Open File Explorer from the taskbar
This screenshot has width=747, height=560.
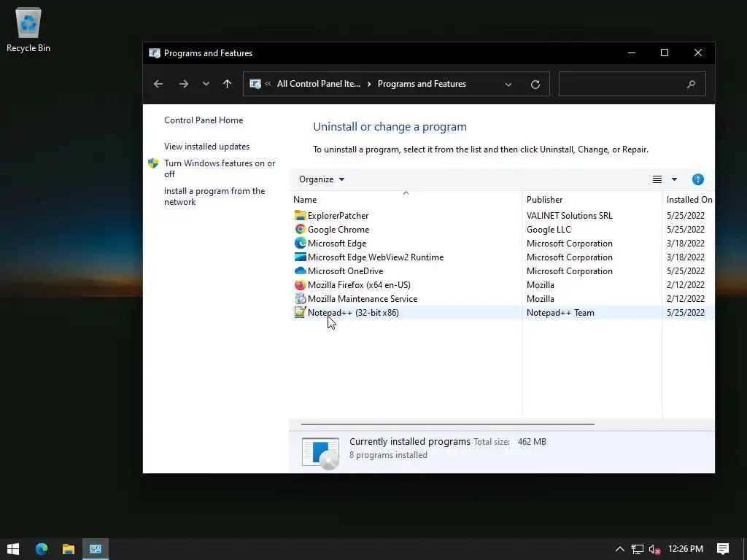pos(69,549)
